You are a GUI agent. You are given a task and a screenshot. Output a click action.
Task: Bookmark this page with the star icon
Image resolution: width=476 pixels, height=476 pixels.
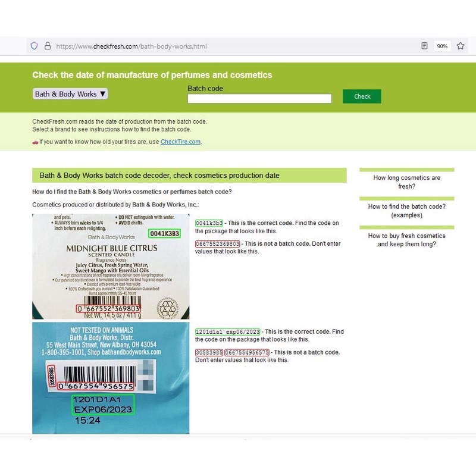click(461, 46)
